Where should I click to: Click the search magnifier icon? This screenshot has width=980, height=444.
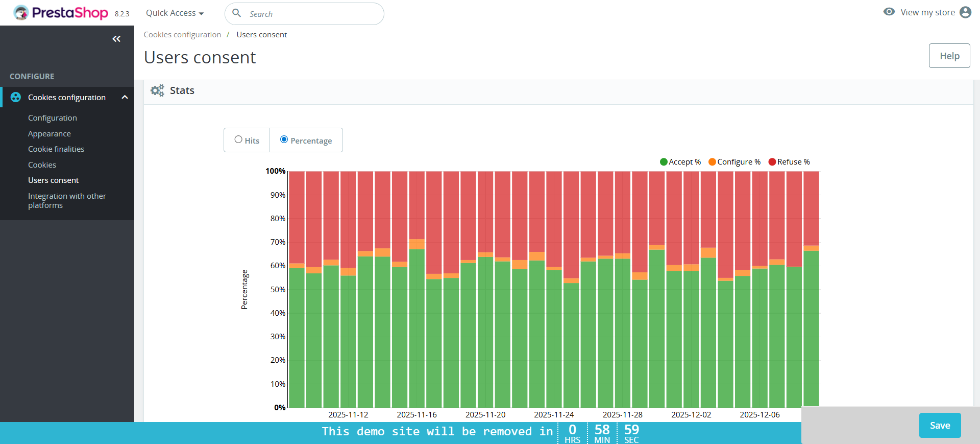tap(237, 13)
